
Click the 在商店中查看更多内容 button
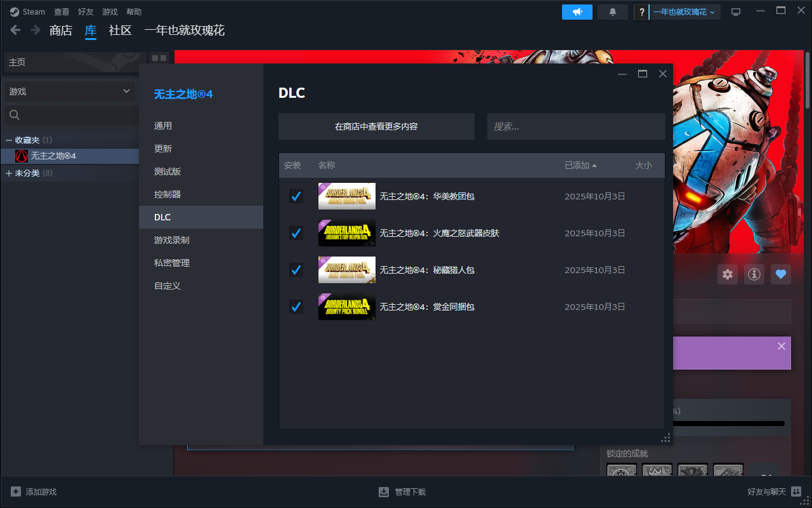pyautogui.click(x=376, y=126)
